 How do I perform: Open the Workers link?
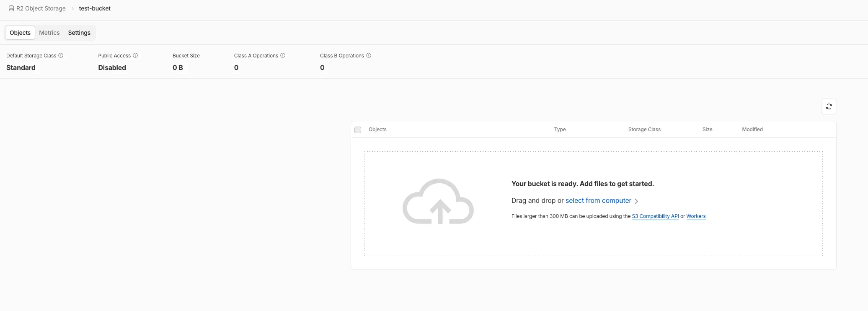(x=696, y=216)
